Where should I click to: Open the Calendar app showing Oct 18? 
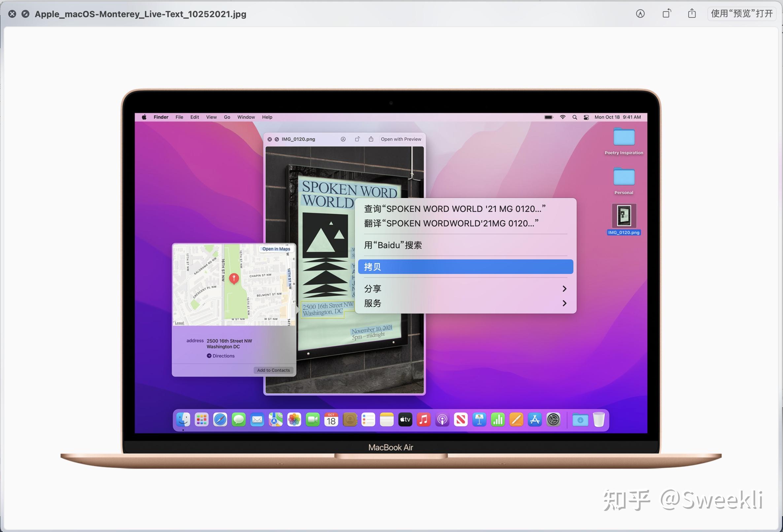pos(331,420)
